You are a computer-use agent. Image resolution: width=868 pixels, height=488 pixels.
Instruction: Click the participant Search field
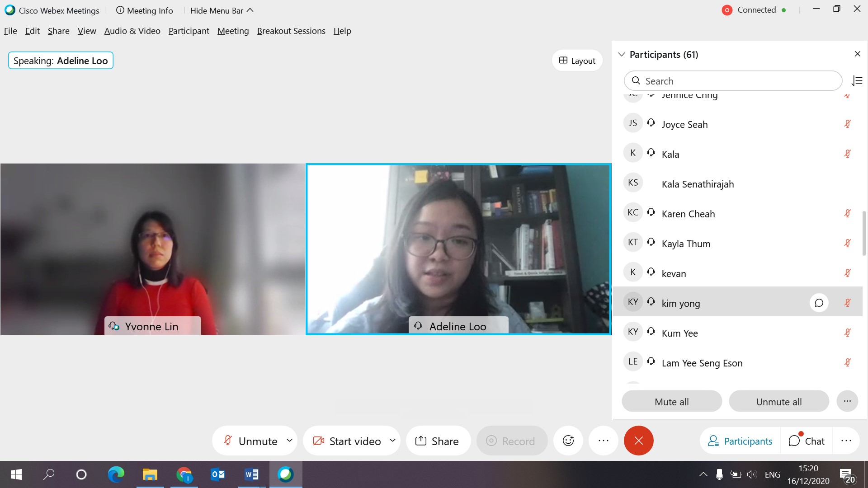733,81
